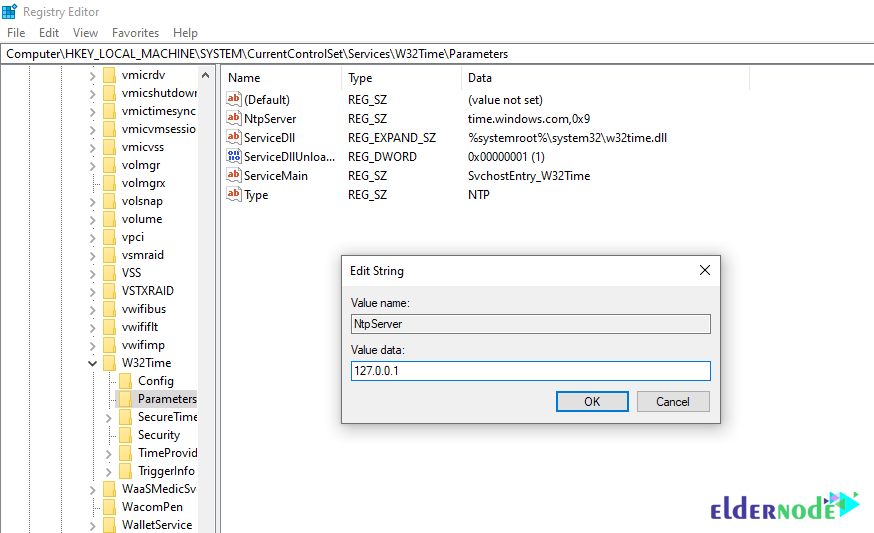Screen dimensions: 874x533
Task: Click the string icon beside NtpServer
Action: 234,118
